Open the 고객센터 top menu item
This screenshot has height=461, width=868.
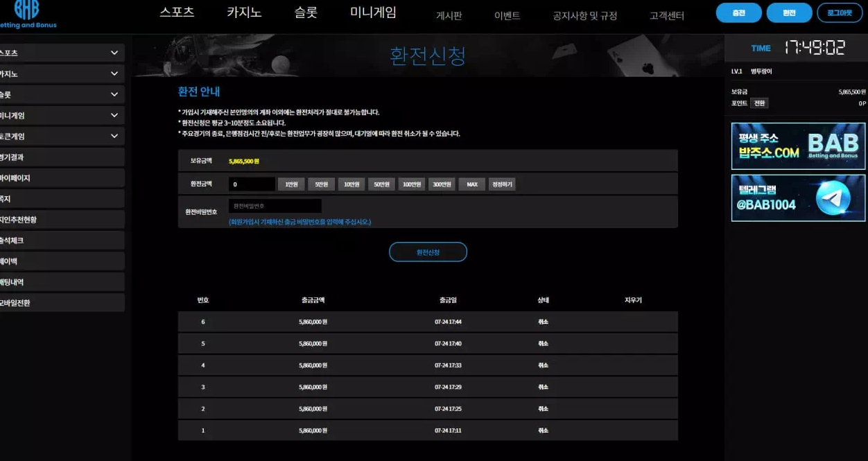(x=666, y=15)
